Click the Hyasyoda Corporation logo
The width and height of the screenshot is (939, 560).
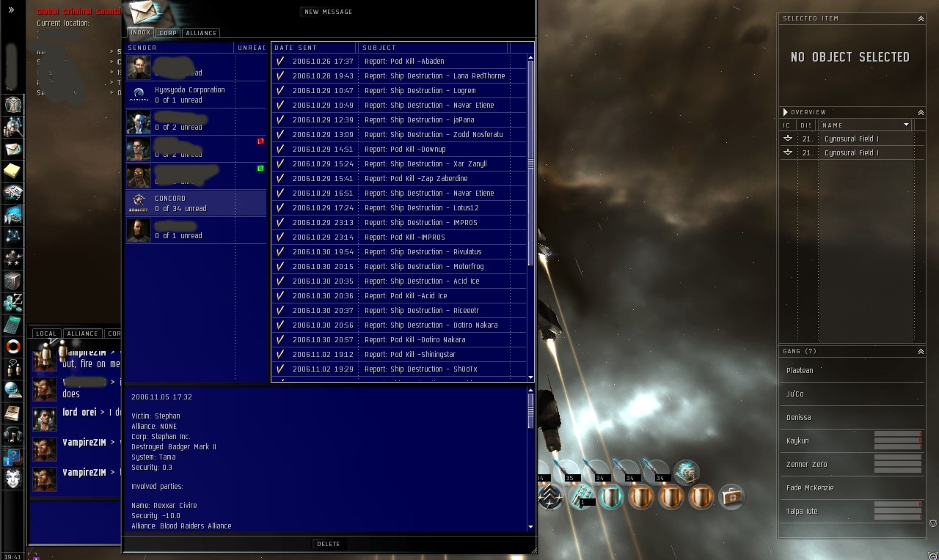pyautogui.click(x=139, y=95)
